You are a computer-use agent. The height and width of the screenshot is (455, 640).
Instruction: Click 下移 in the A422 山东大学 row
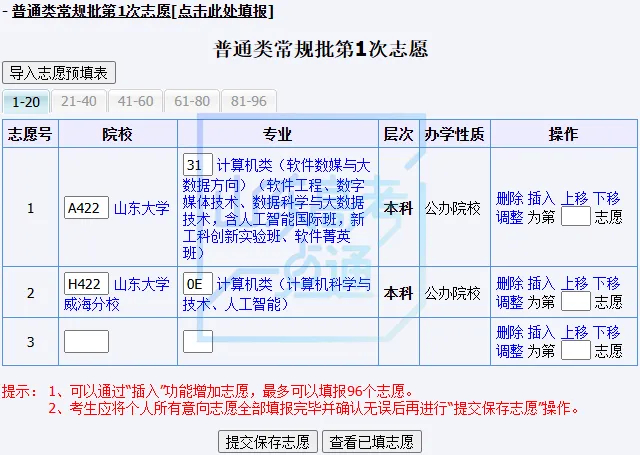point(607,199)
